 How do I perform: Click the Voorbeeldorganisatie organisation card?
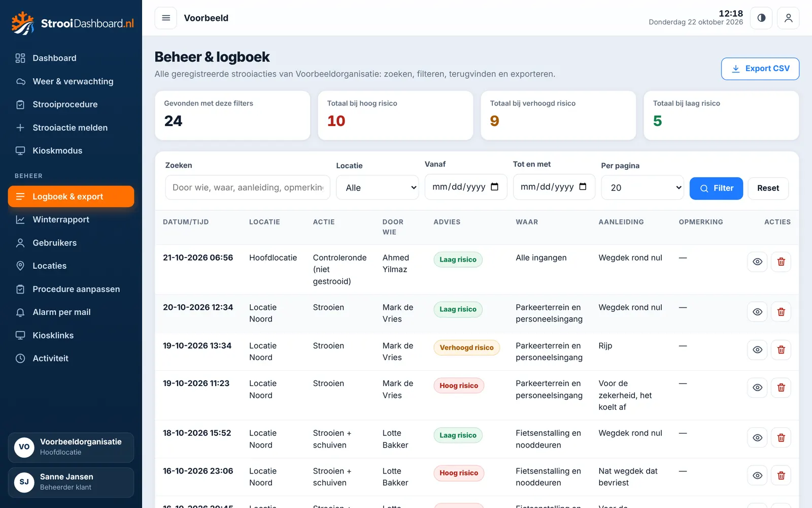(71, 447)
